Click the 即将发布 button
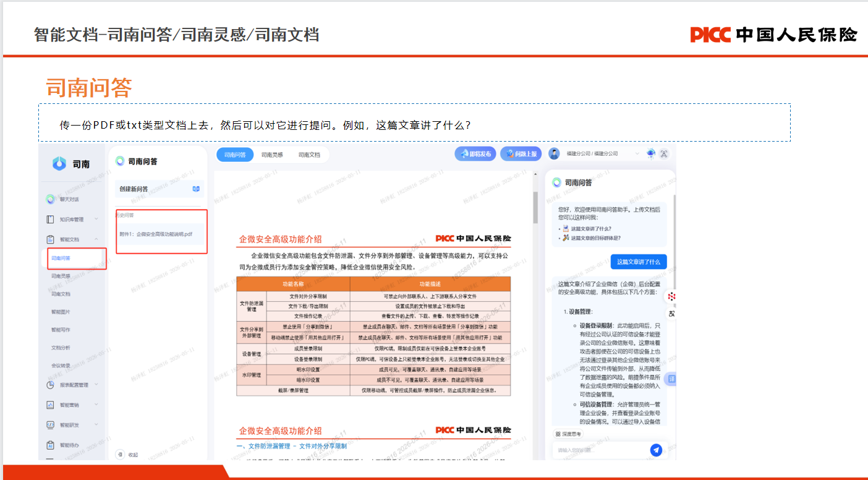The image size is (868, 480). [476, 154]
